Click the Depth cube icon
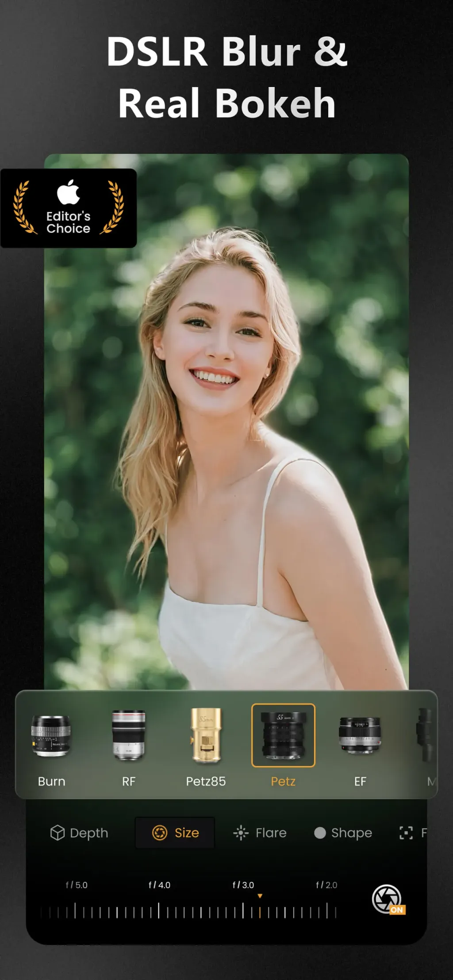The height and width of the screenshot is (980, 453). click(x=58, y=833)
